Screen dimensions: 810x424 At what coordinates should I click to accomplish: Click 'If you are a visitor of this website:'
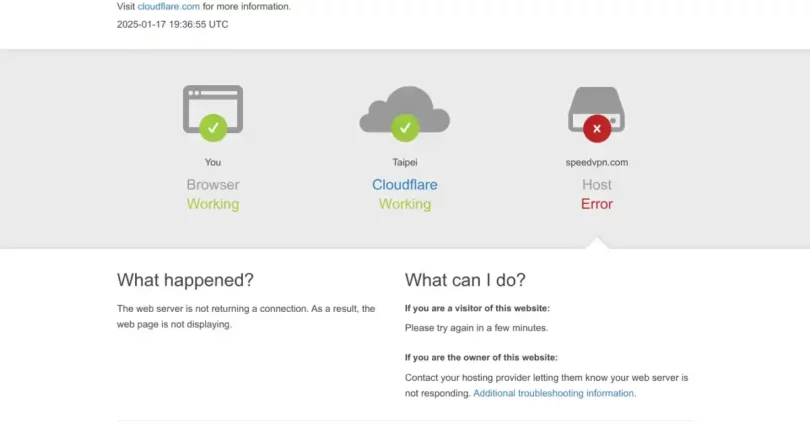(477, 308)
